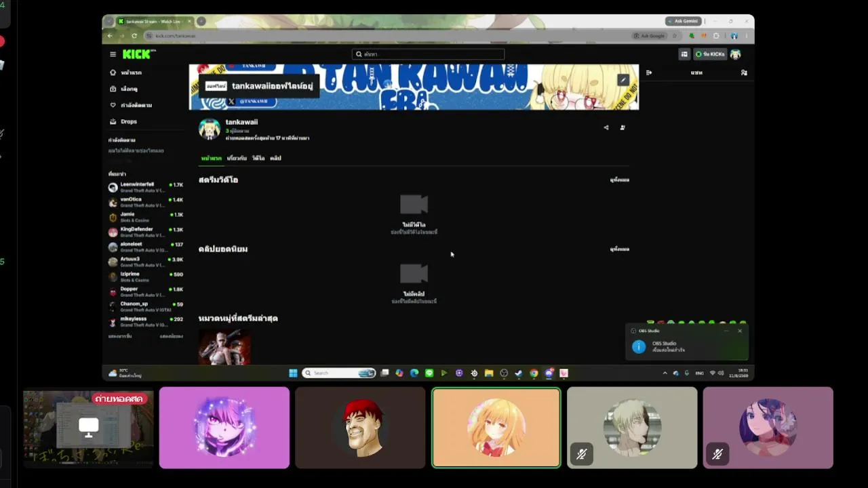Open a new Chrome tab
Screen dimensions: 868x488
click(201, 21)
